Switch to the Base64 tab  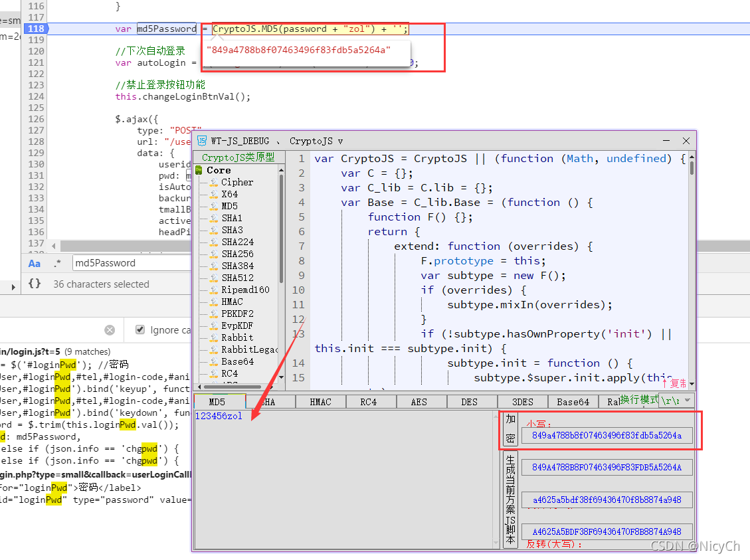[573, 402]
